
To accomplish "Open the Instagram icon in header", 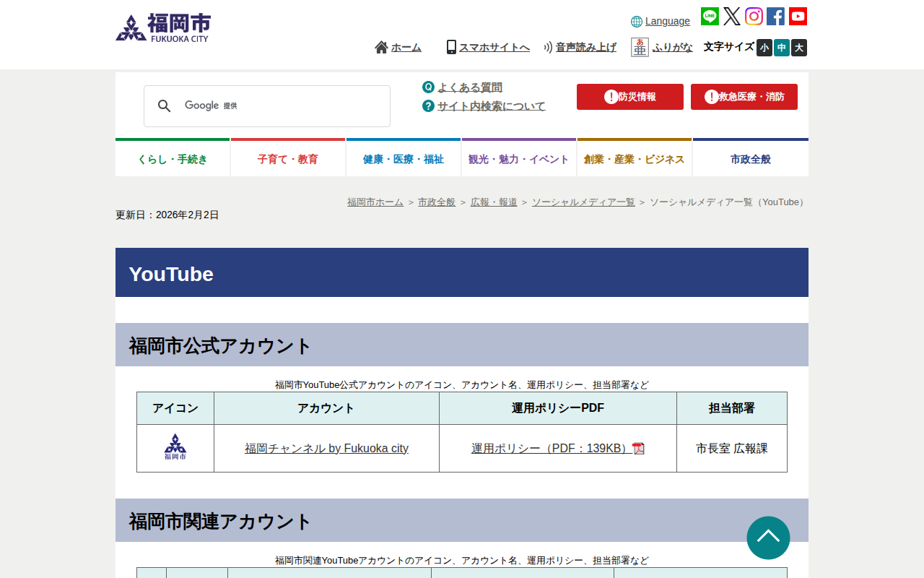I will 754,17.
